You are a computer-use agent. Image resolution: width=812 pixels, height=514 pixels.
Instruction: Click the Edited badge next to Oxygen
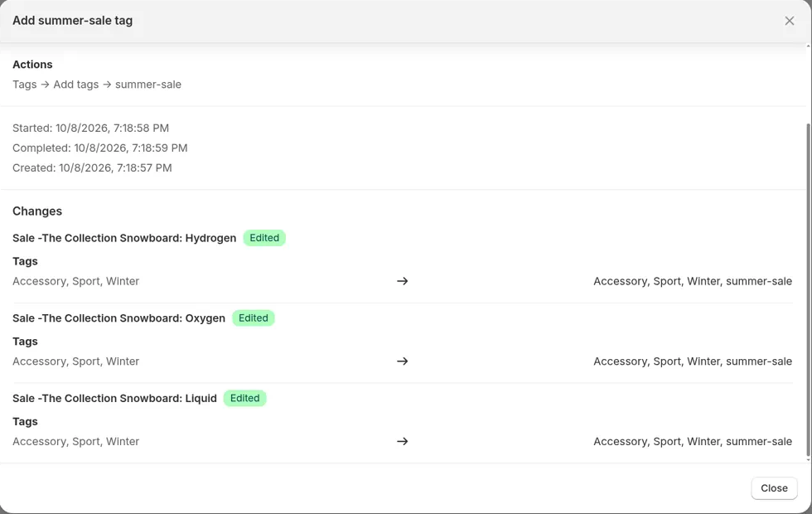coord(254,318)
